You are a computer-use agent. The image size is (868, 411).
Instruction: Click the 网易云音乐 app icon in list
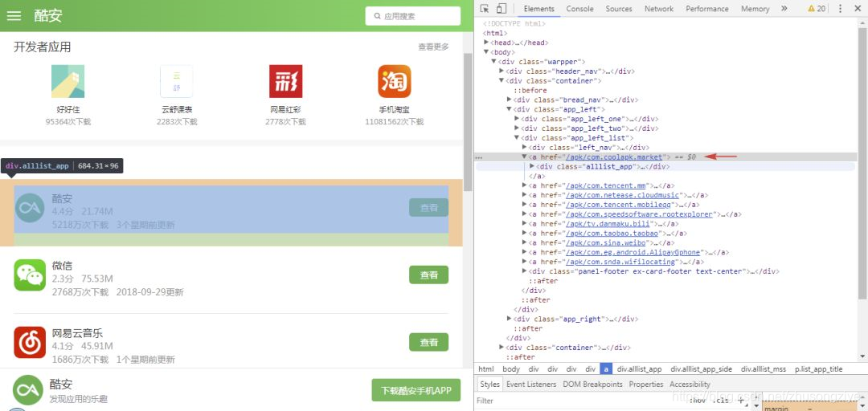[30, 343]
